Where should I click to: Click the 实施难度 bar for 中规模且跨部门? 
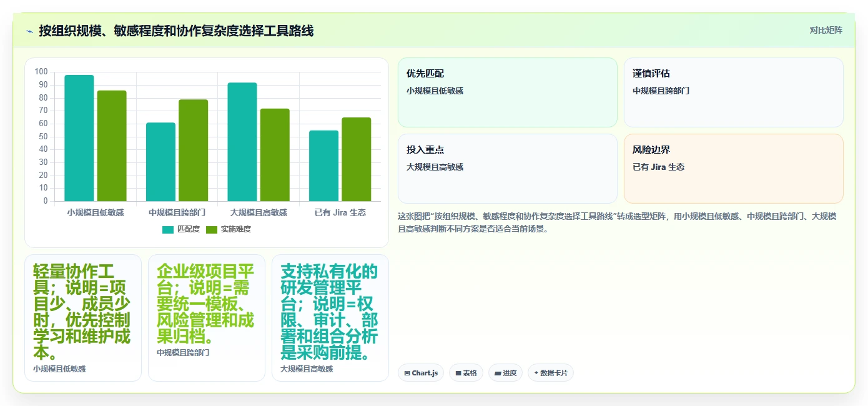pos(193,151)
